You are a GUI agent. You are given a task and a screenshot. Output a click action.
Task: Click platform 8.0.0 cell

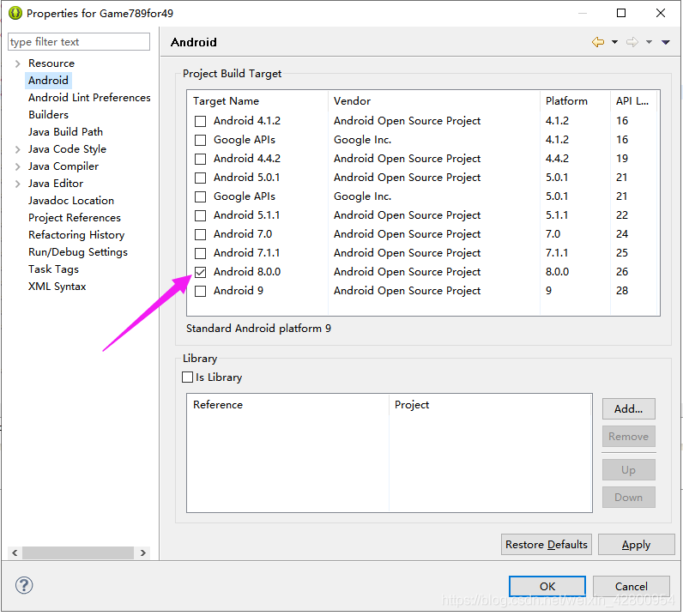pos(557,272)
